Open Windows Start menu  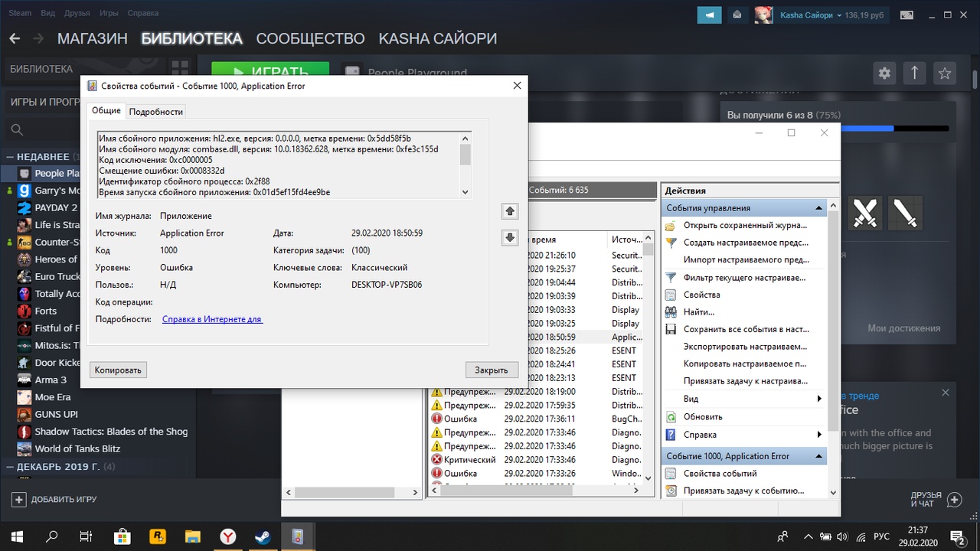click(x=17, y=536)
